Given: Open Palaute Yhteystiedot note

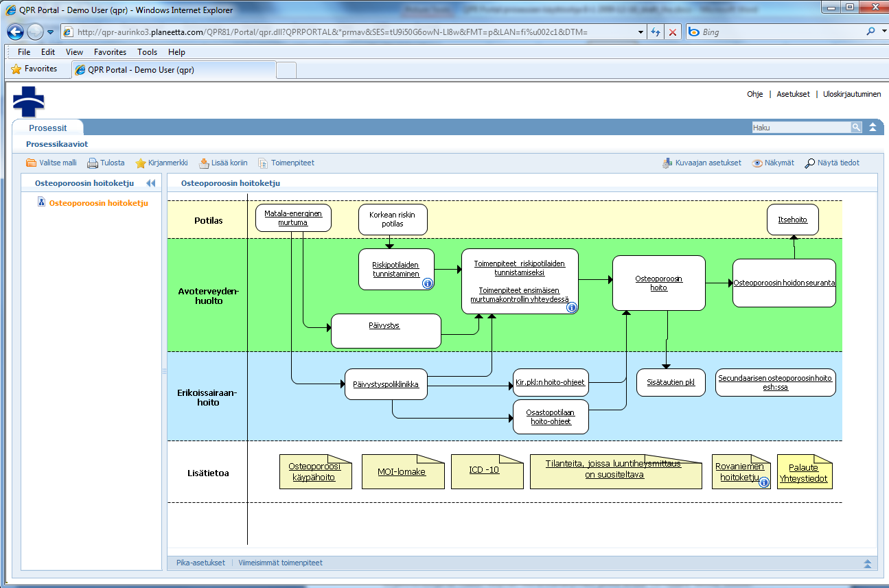Looking at the screenshot, I should pyautogui.click(x=804, y=473).
